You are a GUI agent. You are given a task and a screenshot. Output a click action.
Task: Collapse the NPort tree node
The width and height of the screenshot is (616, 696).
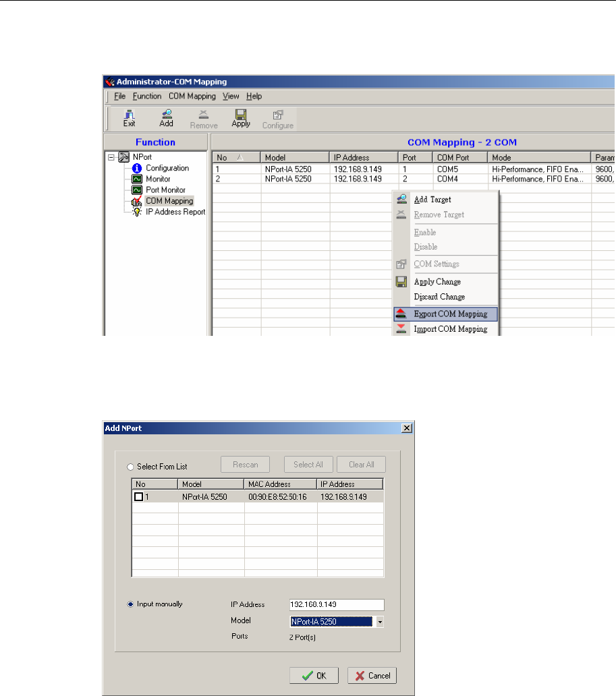[111, 157]
